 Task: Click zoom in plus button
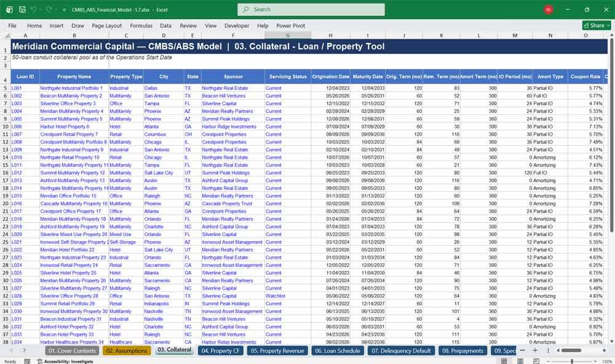pyautogui.click(x=595, y=362)
